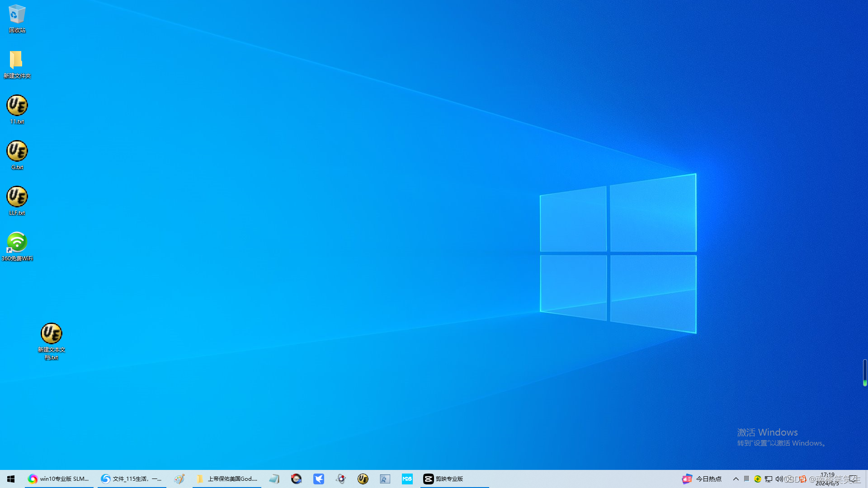Switch to 剪映专业版 taskbar window

pyautogui.click(x=443, y=479)
